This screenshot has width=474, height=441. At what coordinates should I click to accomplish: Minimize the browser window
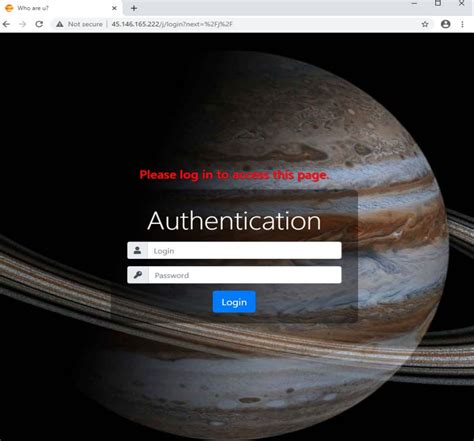click(414, 3)
